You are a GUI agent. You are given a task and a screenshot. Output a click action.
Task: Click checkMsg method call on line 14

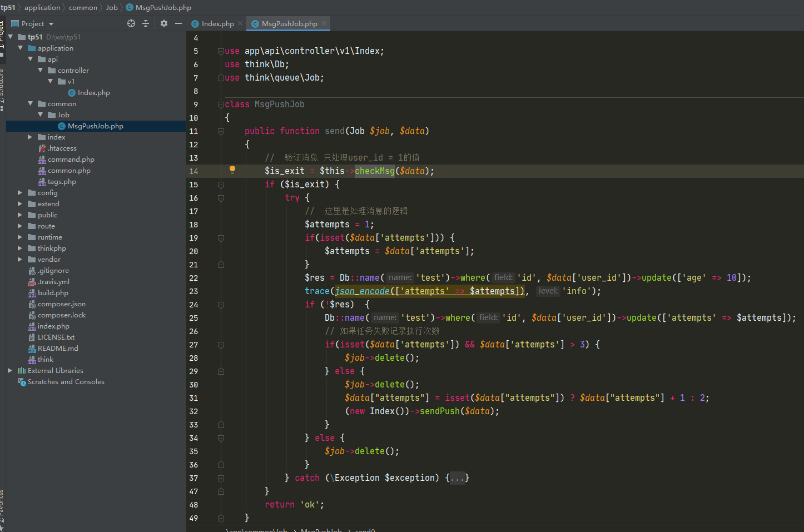(x=375, y=171)
